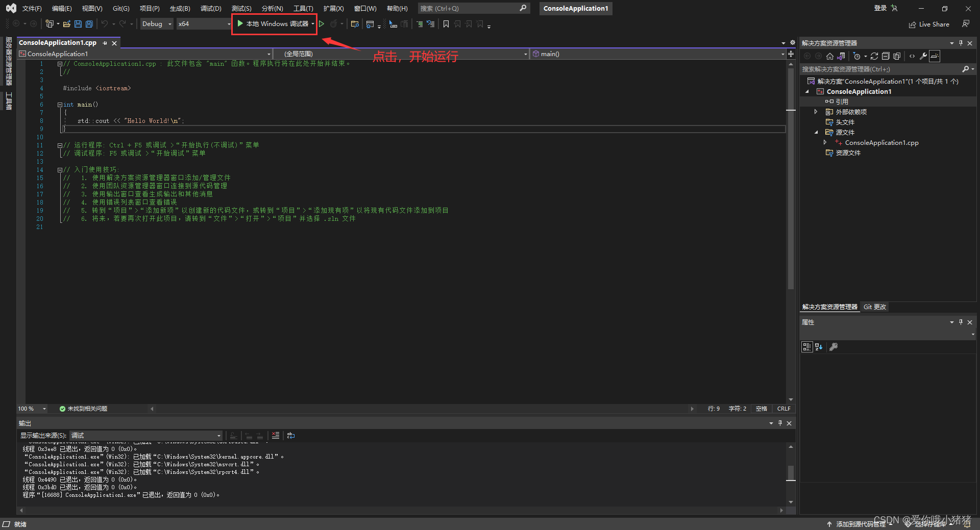Click Live Share button
This screenshot has width=980, height=530.
coord(929,24)
